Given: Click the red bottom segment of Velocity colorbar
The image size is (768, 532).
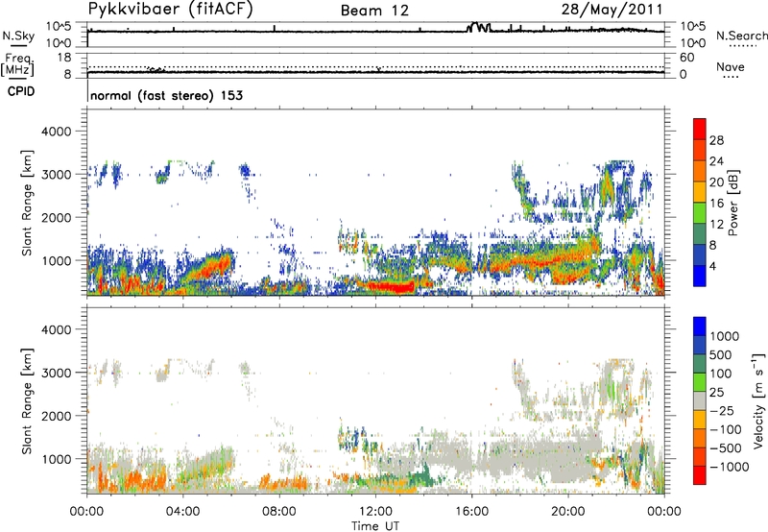Looking at the screenshot, I should coord(700,475).
